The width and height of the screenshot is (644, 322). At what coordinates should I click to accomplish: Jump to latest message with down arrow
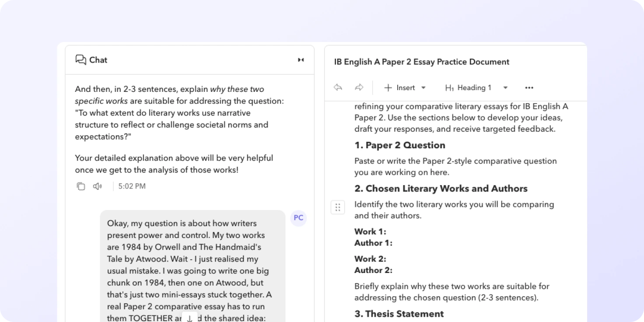[x=189, y=318]
